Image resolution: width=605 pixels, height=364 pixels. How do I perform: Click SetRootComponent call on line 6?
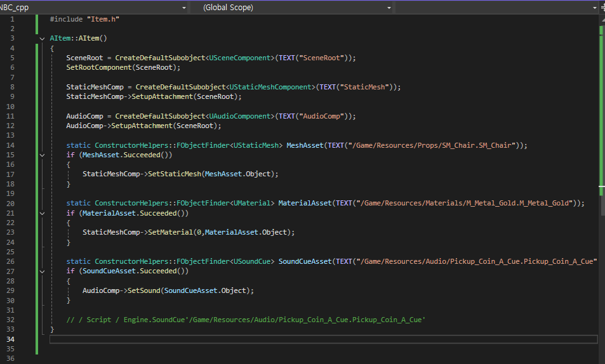pyautogui.click(x=99, y=67)
